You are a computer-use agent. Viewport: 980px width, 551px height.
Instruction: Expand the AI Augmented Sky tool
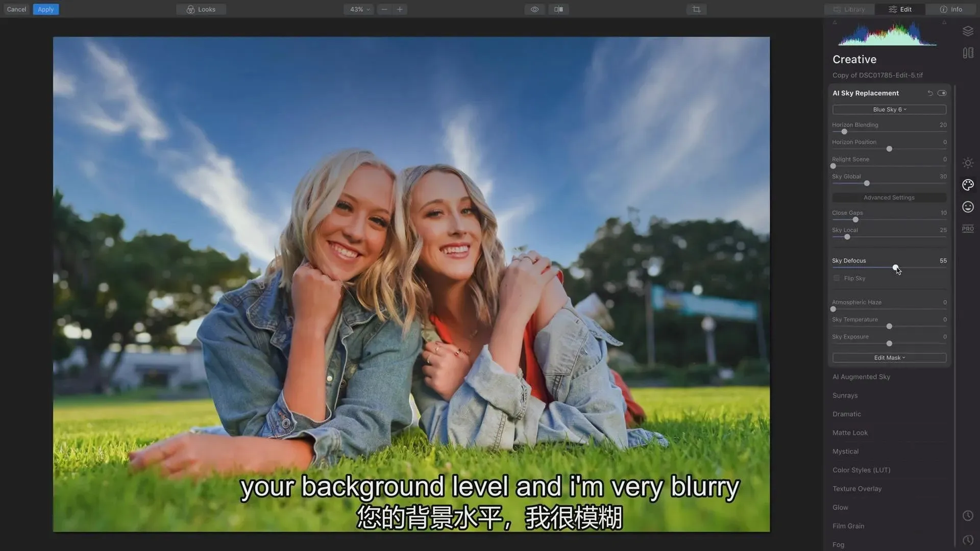point(861,377)
